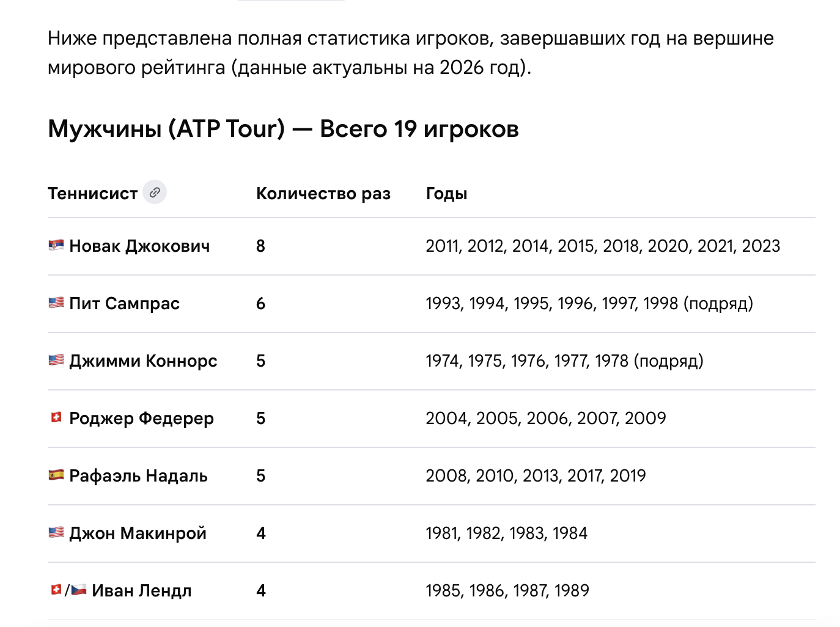Click the Теннисист column header
The width and height of the screenshot is (840, 627).
93,193
